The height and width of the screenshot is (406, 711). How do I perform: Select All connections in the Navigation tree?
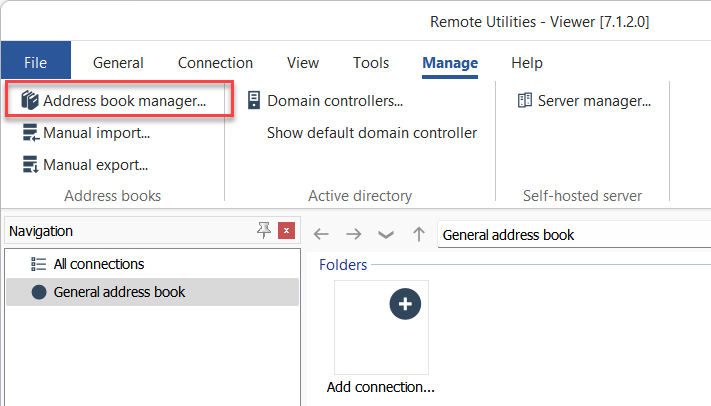(98, 264)
